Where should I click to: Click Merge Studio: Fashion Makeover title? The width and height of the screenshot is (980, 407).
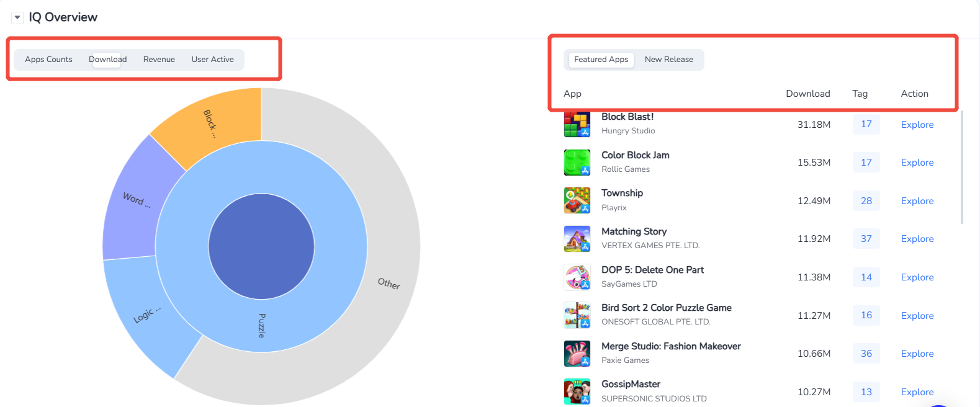(x=671, y=346)
